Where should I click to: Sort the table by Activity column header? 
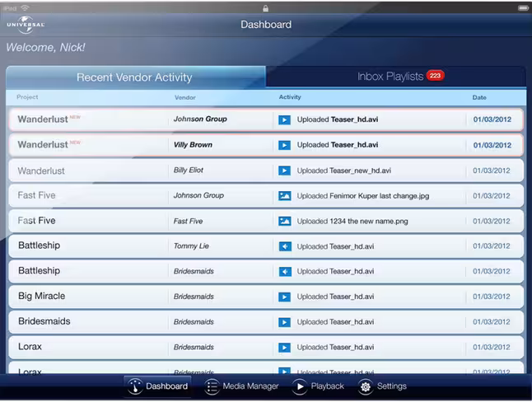coord(290,97)
